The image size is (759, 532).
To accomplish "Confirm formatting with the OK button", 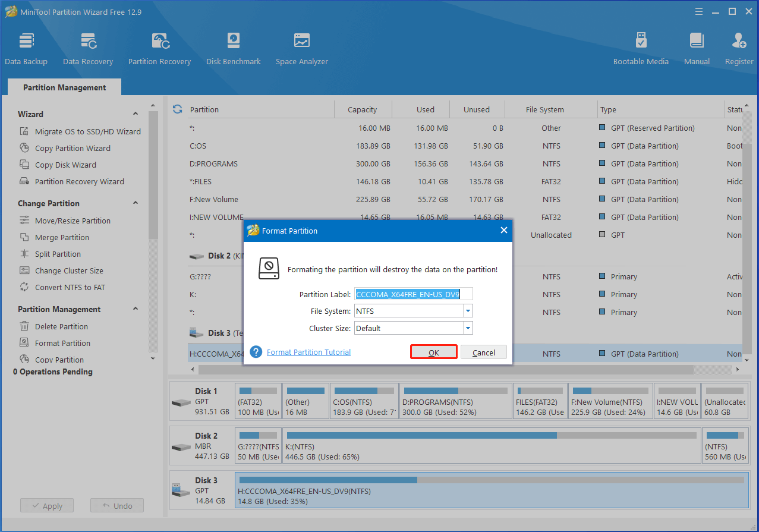I will [x=434, y=352].
